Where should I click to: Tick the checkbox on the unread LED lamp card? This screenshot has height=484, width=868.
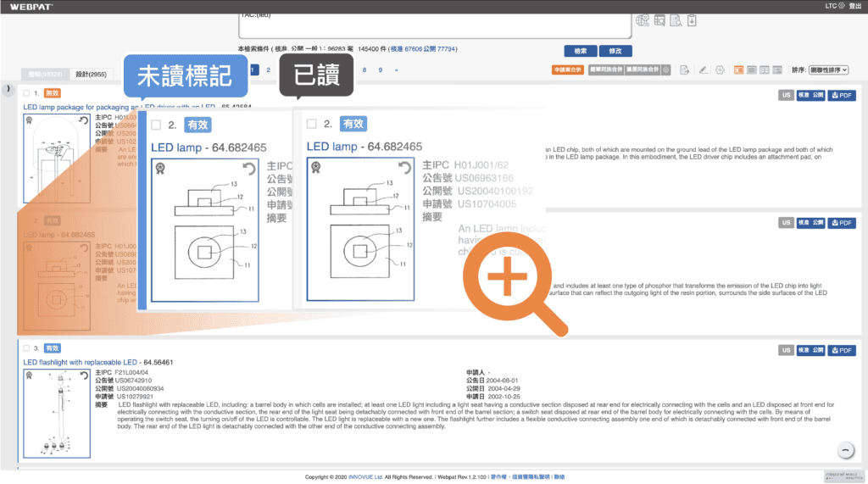(156, 125)
